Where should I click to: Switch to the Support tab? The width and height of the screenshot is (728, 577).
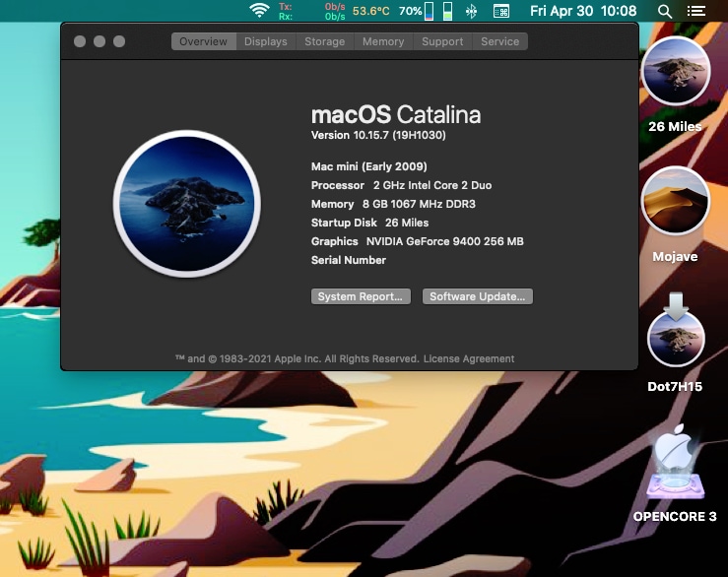click(x=442, y=41)
